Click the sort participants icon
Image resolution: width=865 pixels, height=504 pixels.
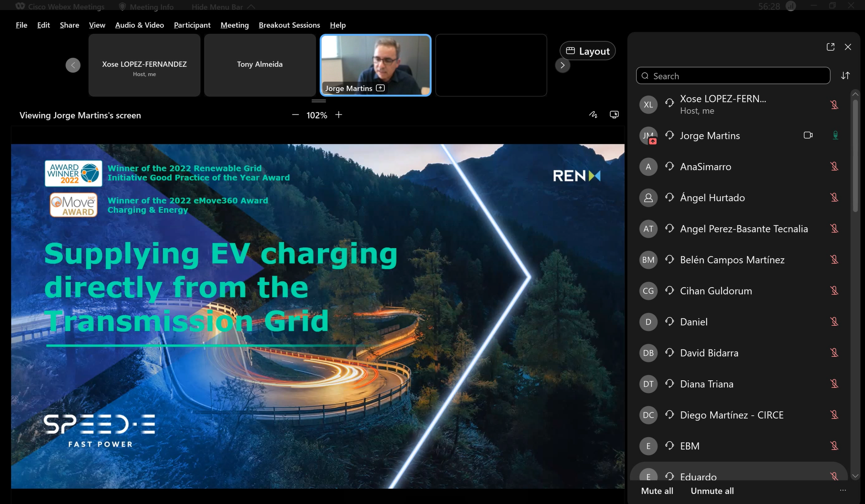tap(845, 75)
